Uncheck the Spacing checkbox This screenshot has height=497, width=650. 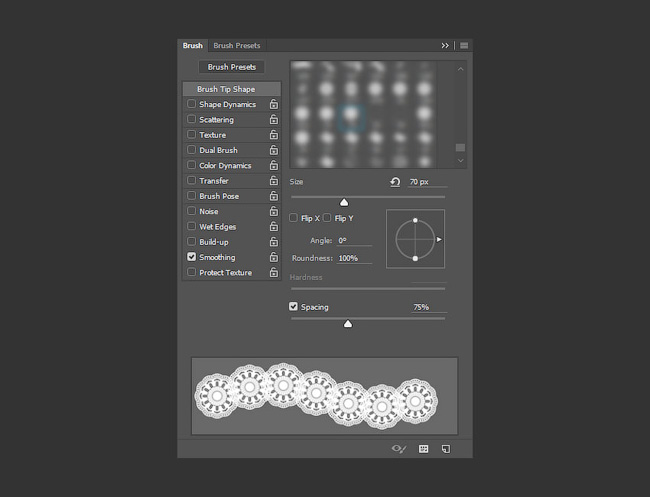293,306
